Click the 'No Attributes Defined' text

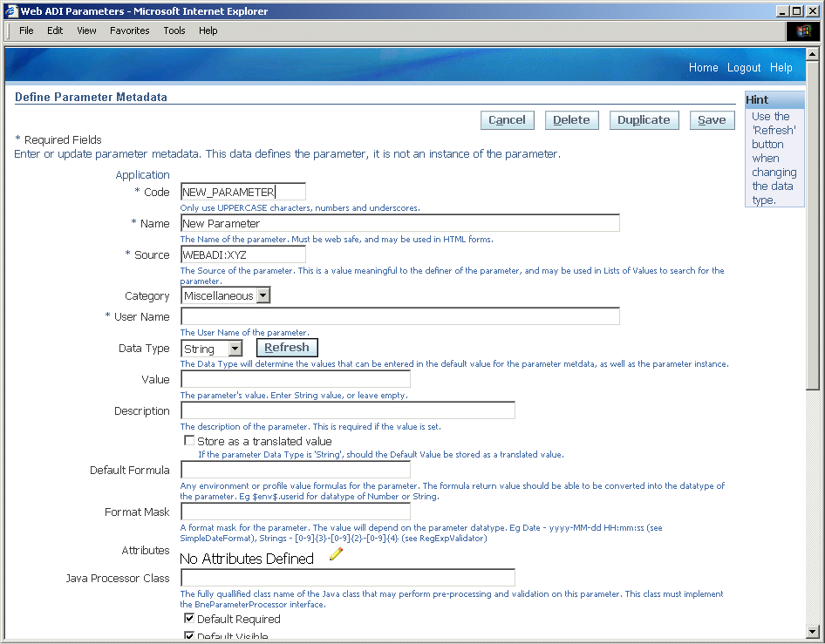tap(247, 559)
